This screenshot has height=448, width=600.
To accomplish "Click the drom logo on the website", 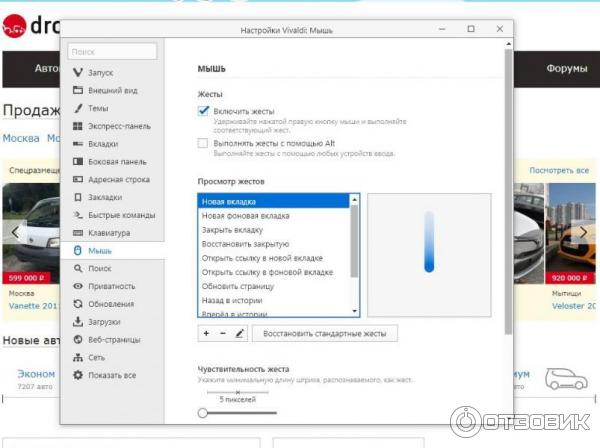I will [31, 26].
